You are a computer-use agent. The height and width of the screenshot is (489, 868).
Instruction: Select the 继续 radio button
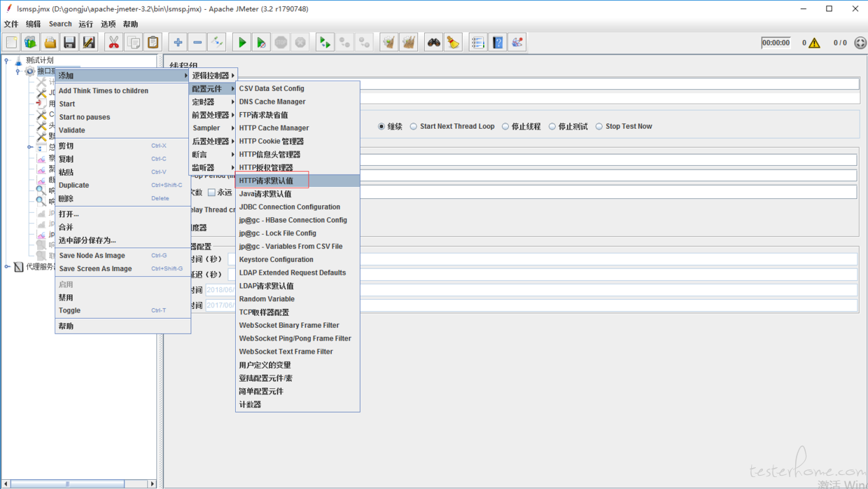point(381,127)
